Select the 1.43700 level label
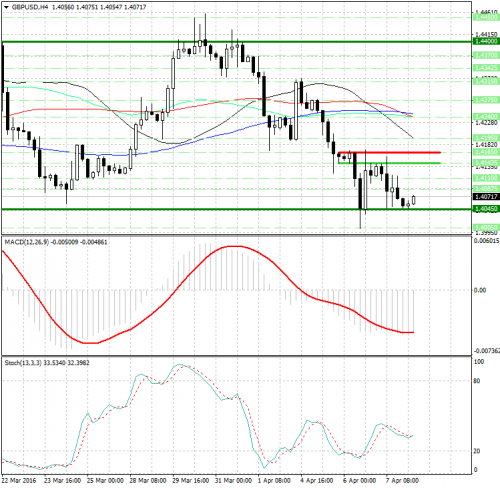The height and width of the screenshot is (488, 500). pos(486,55)
